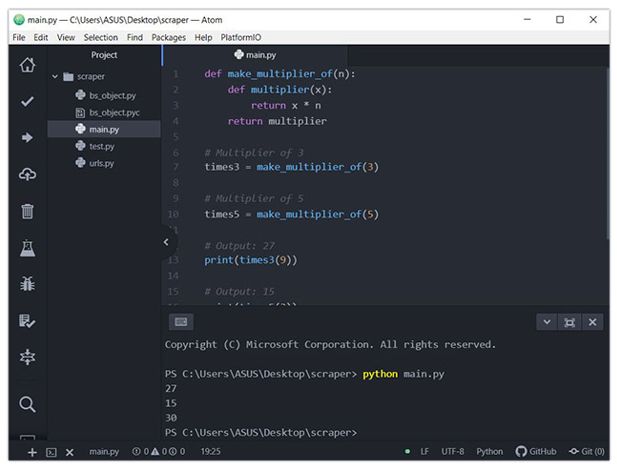Open the Find menu
Image resolution: width=617 pixels, height=475 pixels.
point(135,37)
